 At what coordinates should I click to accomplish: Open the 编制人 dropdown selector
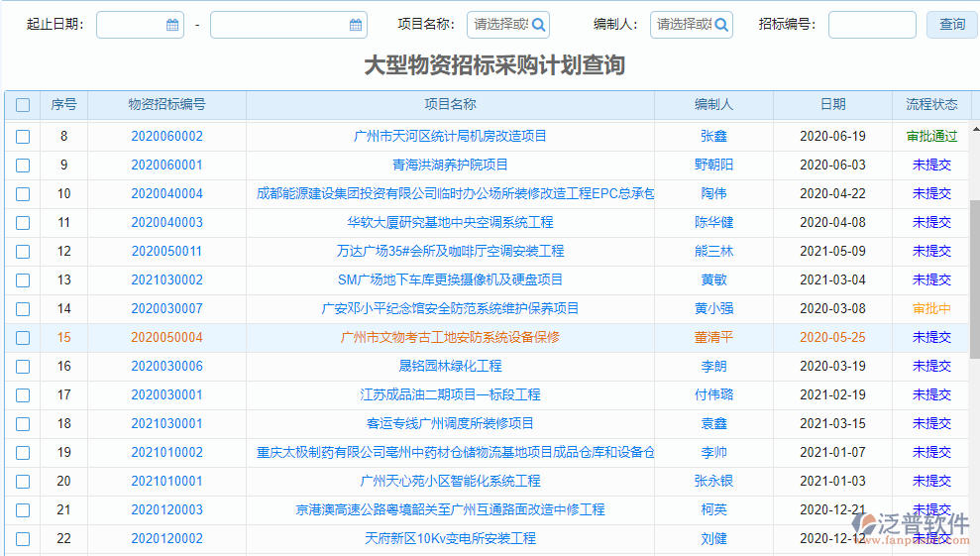click(x=683, y=25)
